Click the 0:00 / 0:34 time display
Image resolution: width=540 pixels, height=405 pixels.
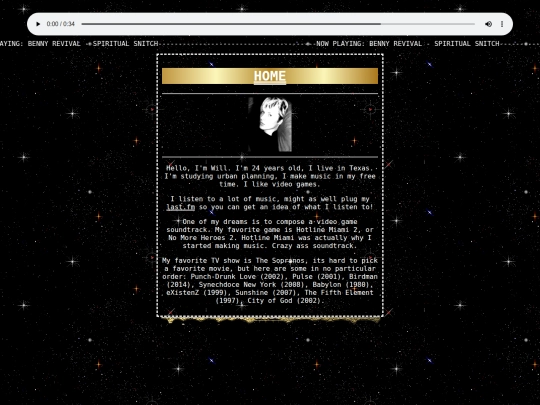[61, 24]
